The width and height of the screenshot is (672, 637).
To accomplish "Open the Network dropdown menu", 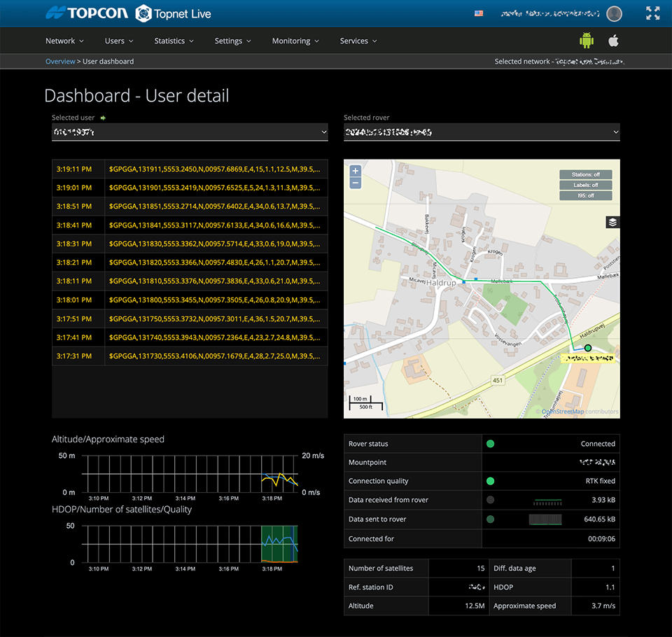I will 64,41.
